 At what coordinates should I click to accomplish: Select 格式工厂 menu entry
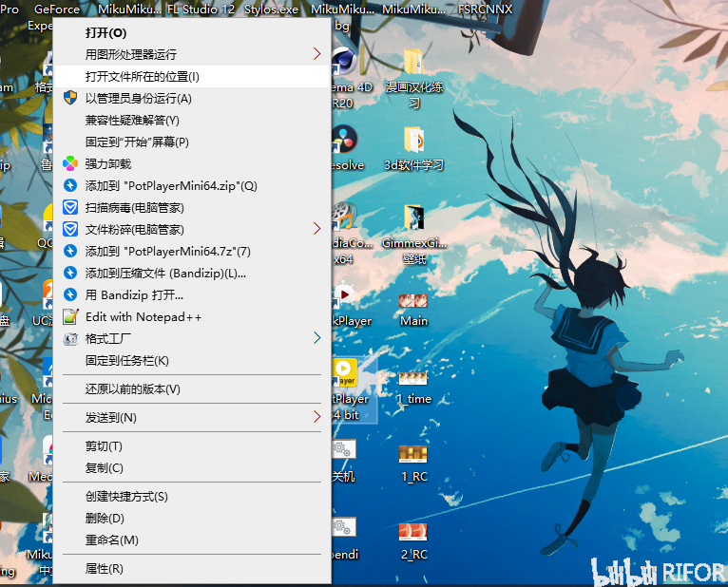(x=191, y=339)
